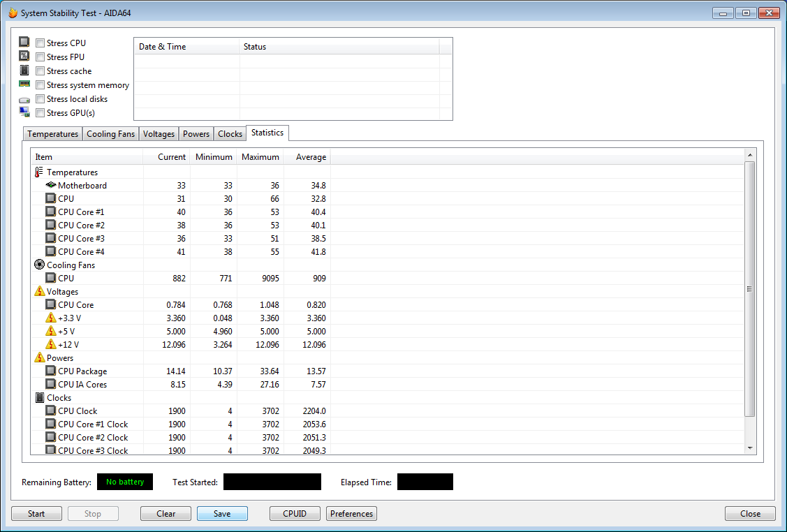
Task: Click the chip icon of CPU IA Cores row
Action: tap(51, 384)
